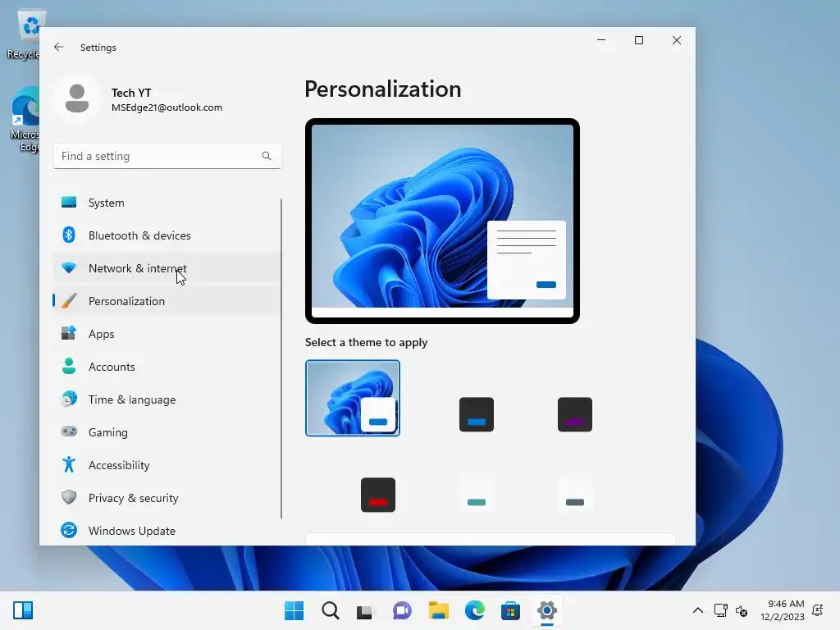
Task: Click the Tech YT user avatar icon
Action: [x=77, y=98]
